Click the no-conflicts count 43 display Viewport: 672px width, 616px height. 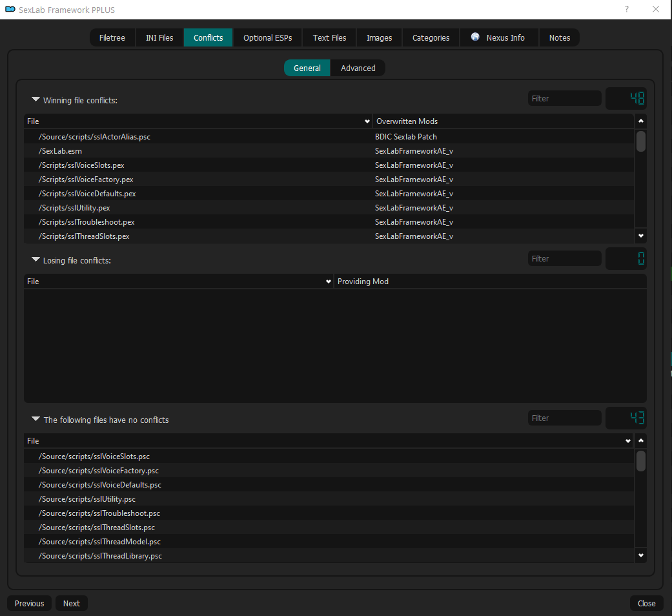626,418
